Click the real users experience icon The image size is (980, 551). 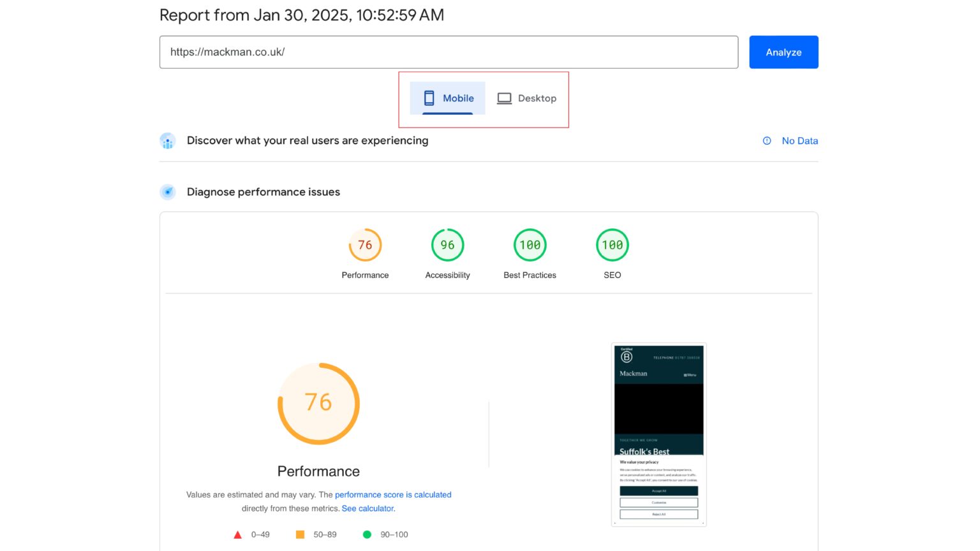(x=167, y=140)
